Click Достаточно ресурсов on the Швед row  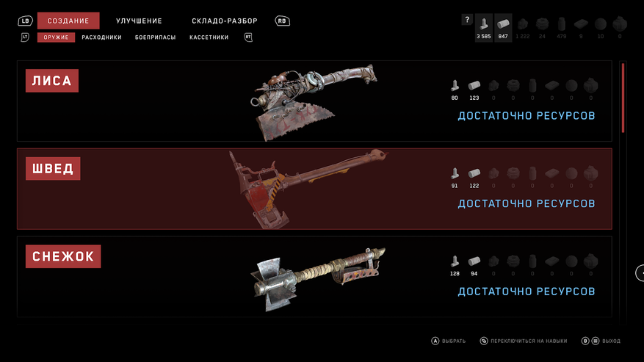click(526, 203)
